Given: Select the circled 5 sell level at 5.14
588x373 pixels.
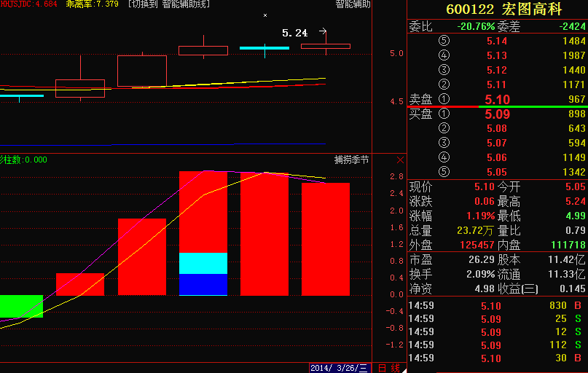Looking at the screenshot, I should (444, 41).
